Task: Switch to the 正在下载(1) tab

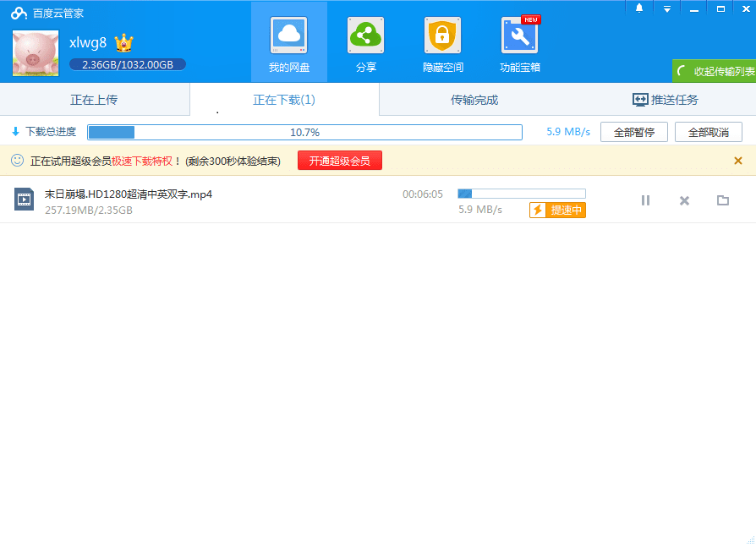Action: click(284, 100)
